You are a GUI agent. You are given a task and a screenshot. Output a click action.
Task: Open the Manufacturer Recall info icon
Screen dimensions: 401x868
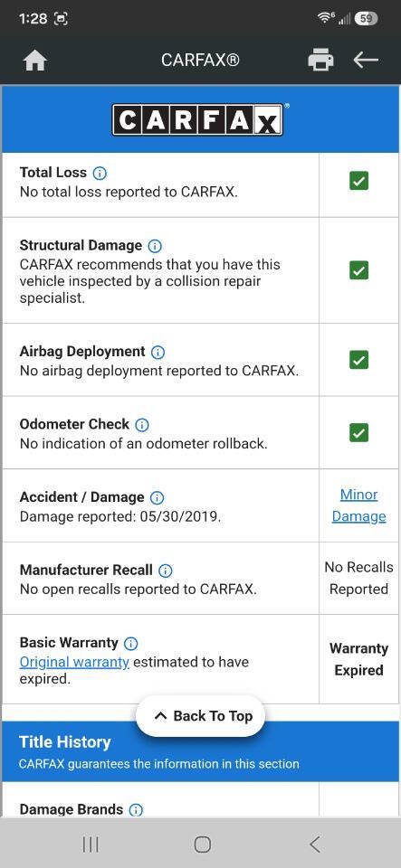coord(165,571)
